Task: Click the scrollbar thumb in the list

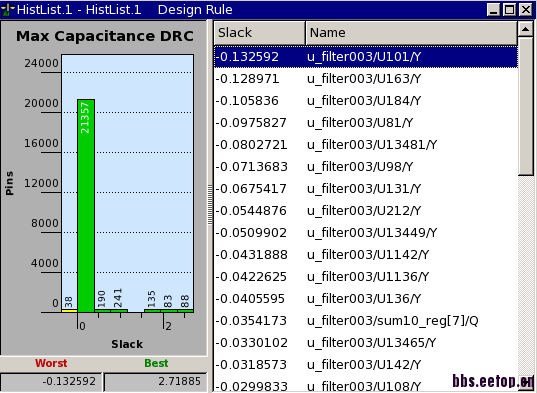Action: (x=525, y=106)
